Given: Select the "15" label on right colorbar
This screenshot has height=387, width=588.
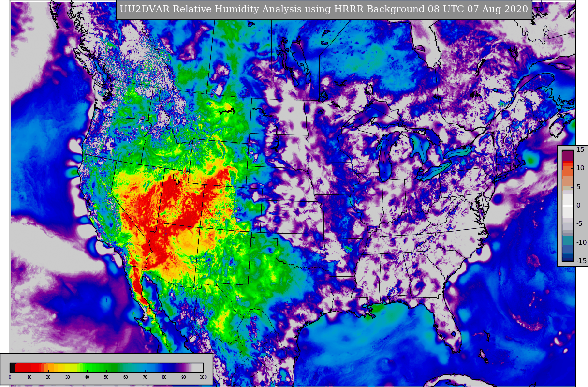Looking at the screenshot, I should [x=580, y=150].
